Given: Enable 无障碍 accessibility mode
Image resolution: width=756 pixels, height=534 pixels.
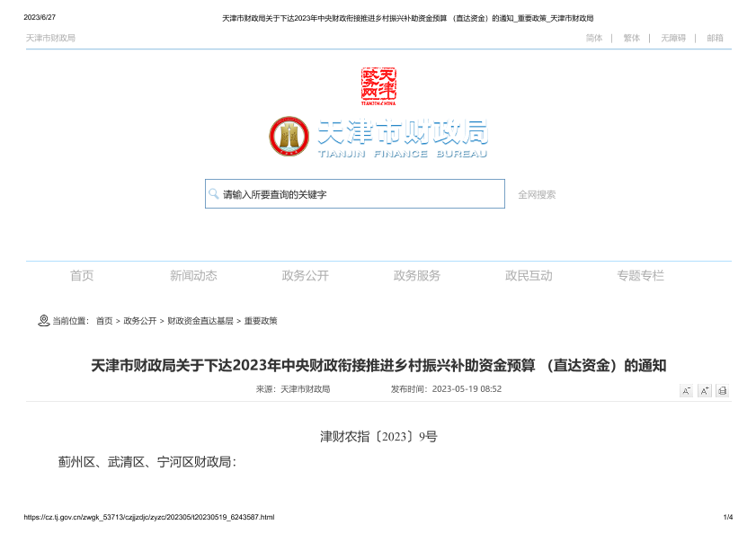Looking at the screenshot, I should point(673,38).
